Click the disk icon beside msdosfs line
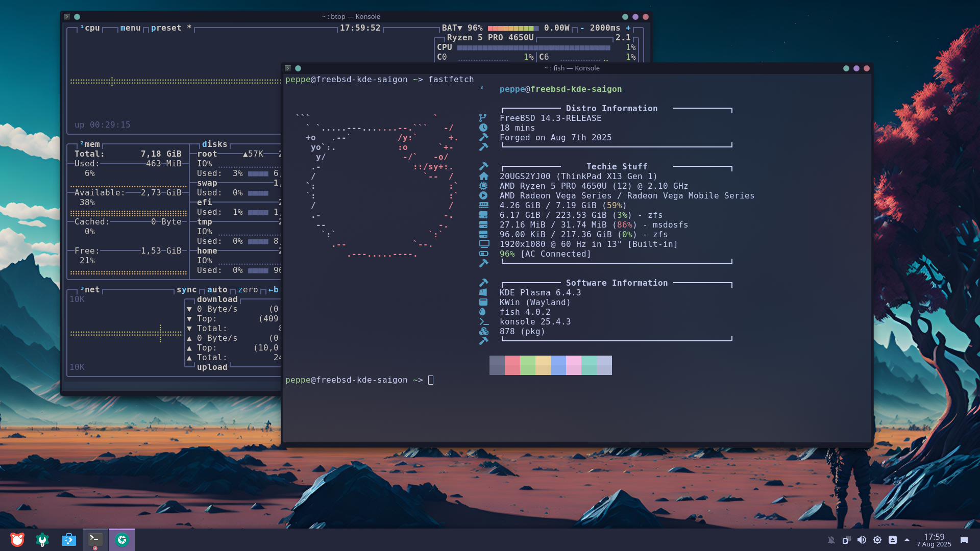 coord(483,224)
